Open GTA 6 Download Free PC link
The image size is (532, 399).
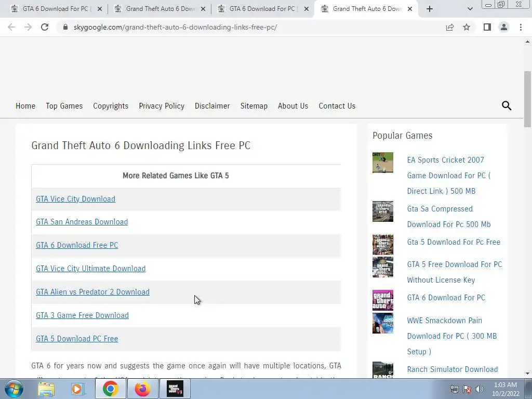point(77,245)
